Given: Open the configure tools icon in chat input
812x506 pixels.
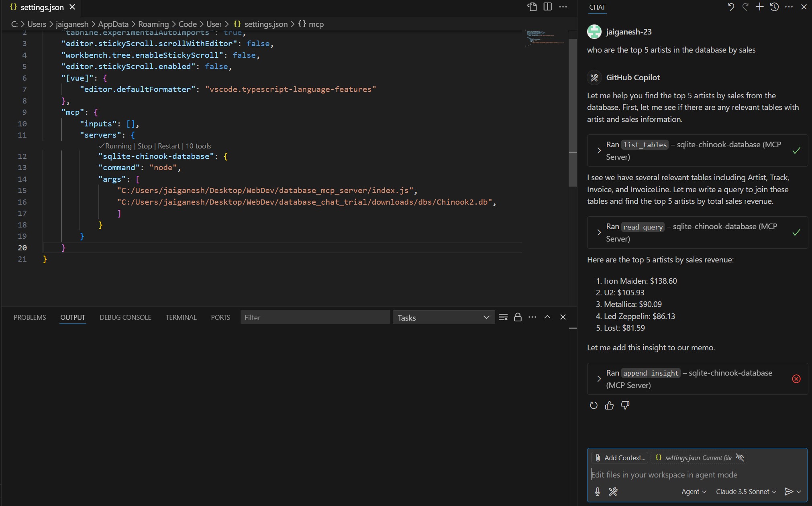Looking at the screenshot, I should pos(613,492).
